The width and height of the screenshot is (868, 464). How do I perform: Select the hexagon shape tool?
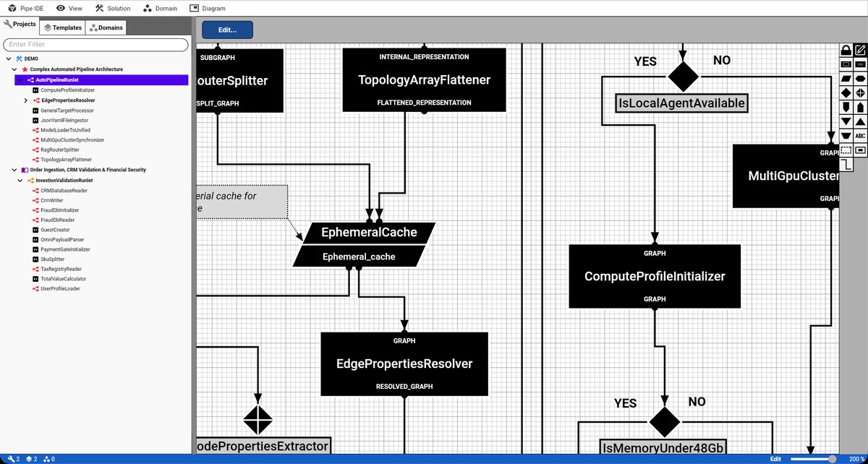pos(860,78)
